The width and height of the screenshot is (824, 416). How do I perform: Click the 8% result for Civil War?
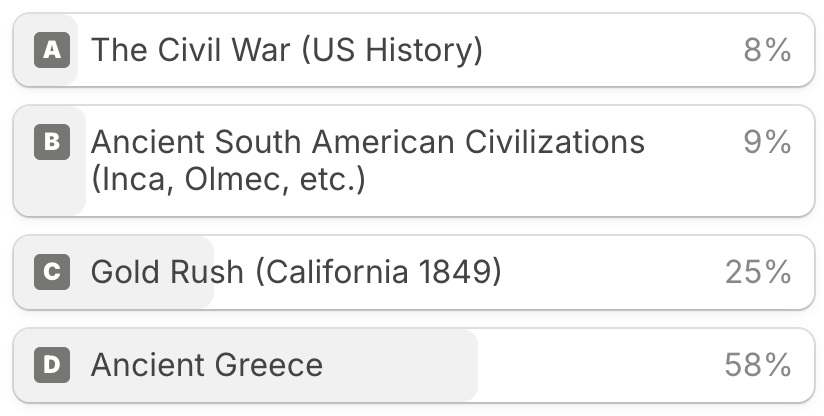(767, 50)
